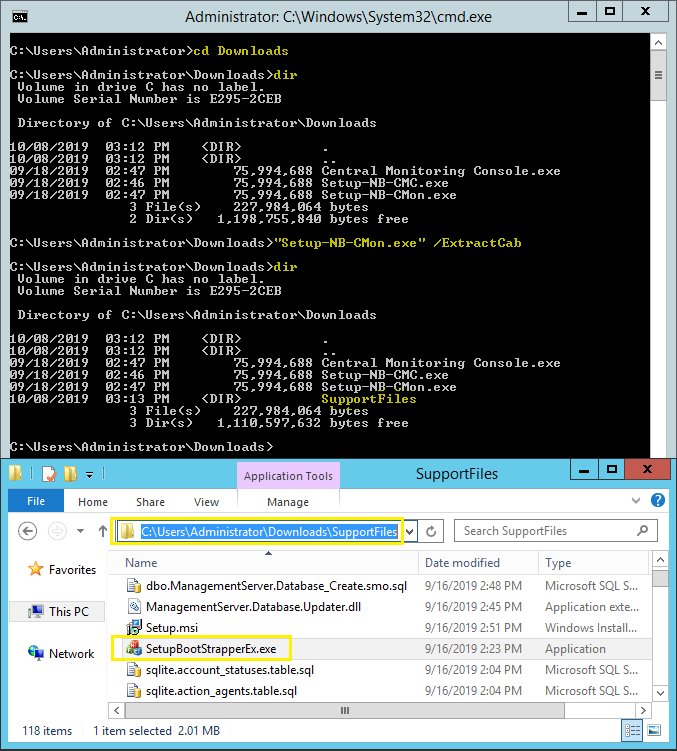The width and height of the screenshot is (677, 751).
Task: Sort by the Type column header
Action: 594,563
